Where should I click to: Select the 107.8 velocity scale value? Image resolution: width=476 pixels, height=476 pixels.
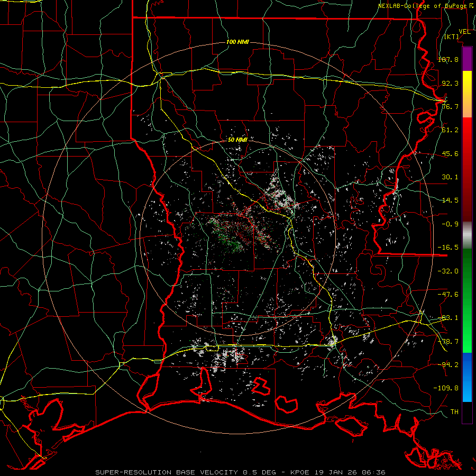tap(448, 59)
